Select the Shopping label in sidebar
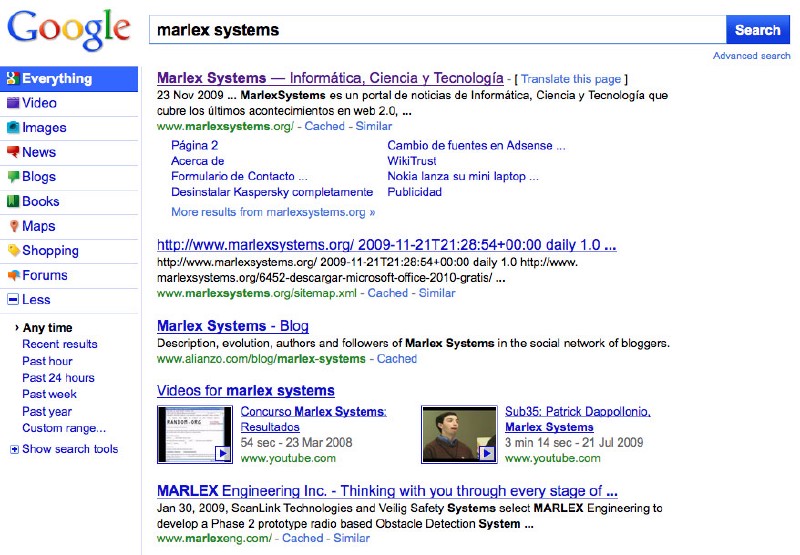800x555 pixels. 50,250
